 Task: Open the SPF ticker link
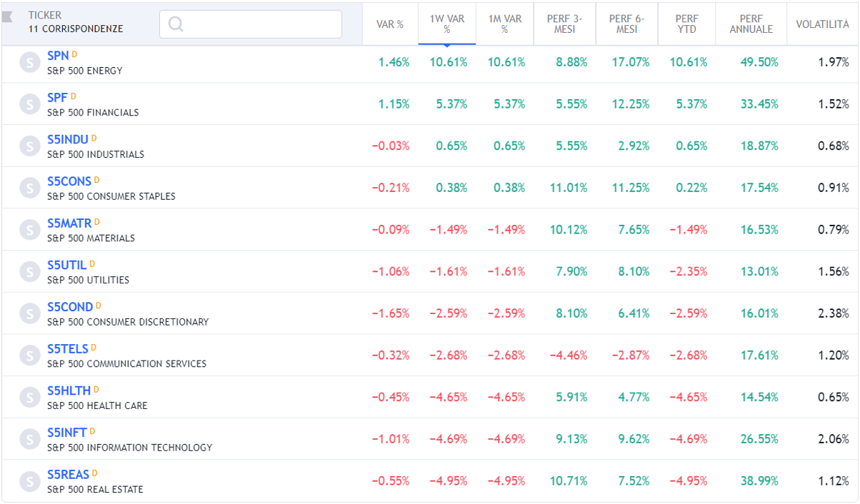57,98
